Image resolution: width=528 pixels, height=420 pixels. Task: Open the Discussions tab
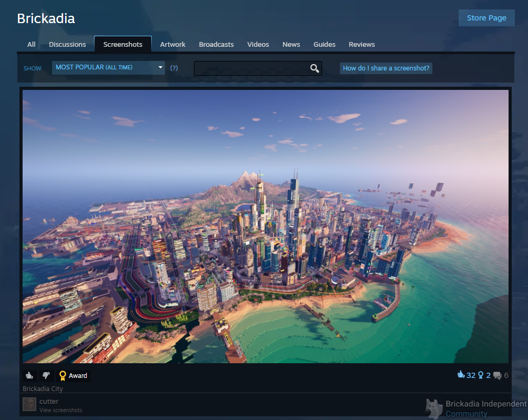pos(67,45)
